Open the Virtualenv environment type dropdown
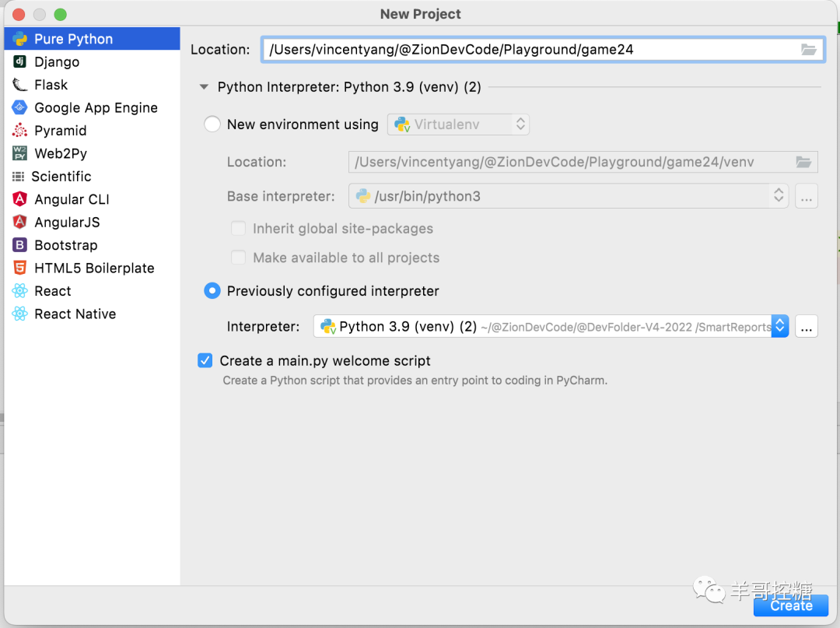The width and height of the screenshot is (840, 628). click(458, 125)
